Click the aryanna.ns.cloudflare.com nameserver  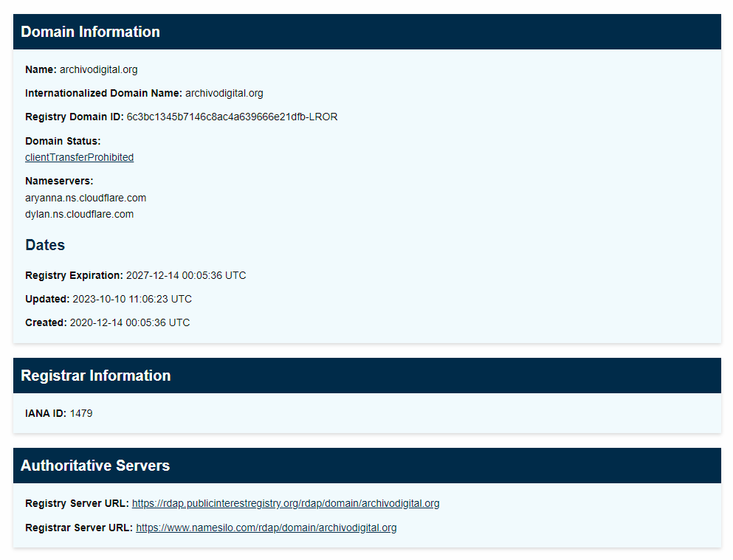point(86,198)
